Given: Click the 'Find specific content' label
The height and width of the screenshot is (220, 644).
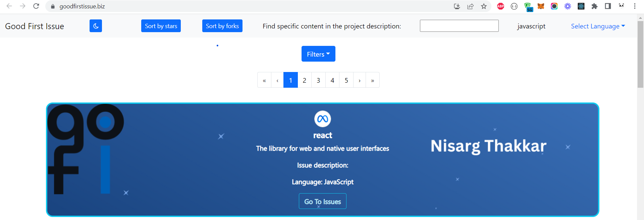Looking at the screenshot, I should 332,26.
